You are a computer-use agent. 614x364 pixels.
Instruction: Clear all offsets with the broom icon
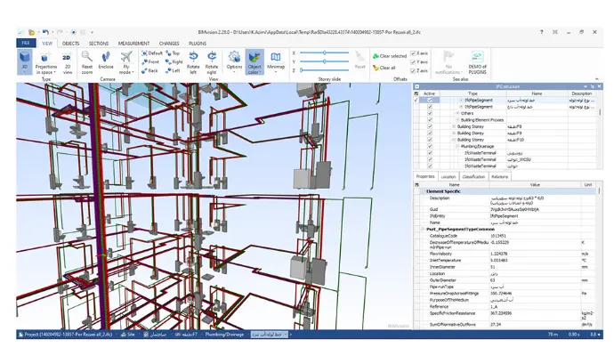(384, 68)
